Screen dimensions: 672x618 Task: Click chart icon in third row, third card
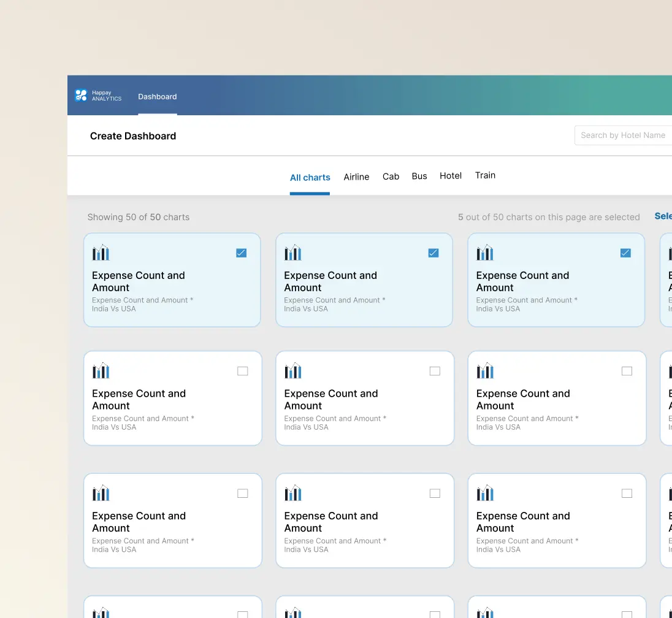coord(485,494)
